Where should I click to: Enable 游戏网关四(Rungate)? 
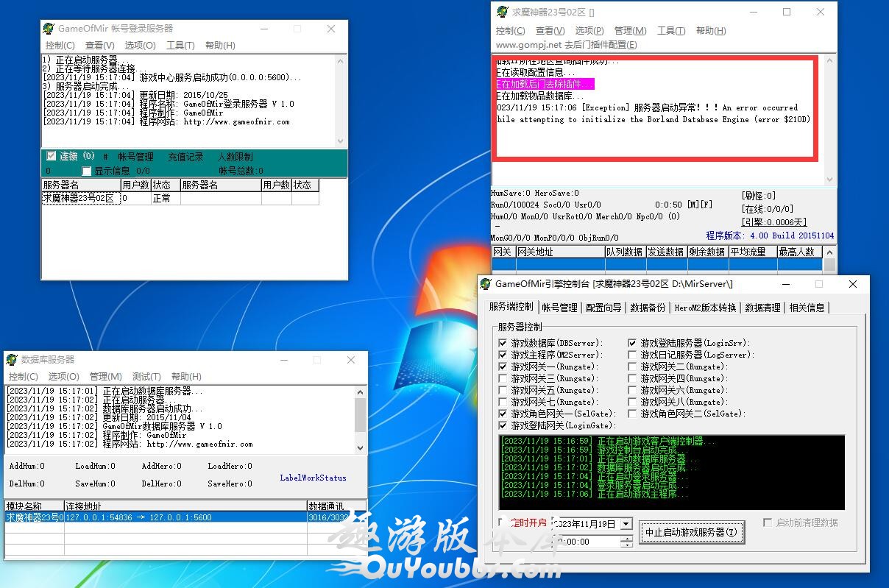(x=633, y=378)
